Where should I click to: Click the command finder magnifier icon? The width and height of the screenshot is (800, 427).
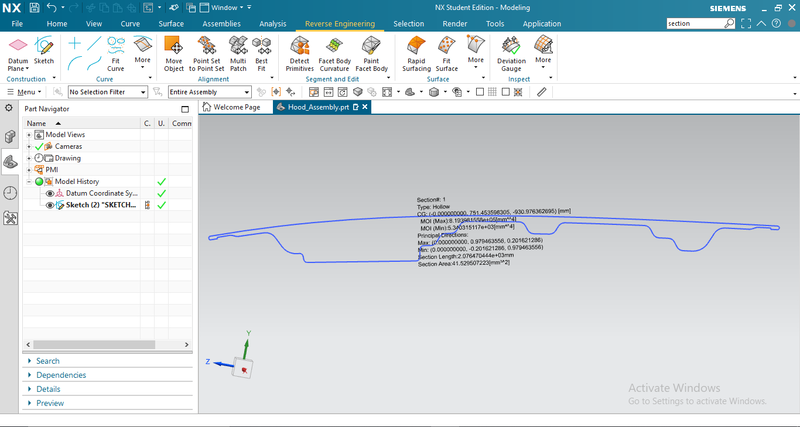(x=729, y=23)
